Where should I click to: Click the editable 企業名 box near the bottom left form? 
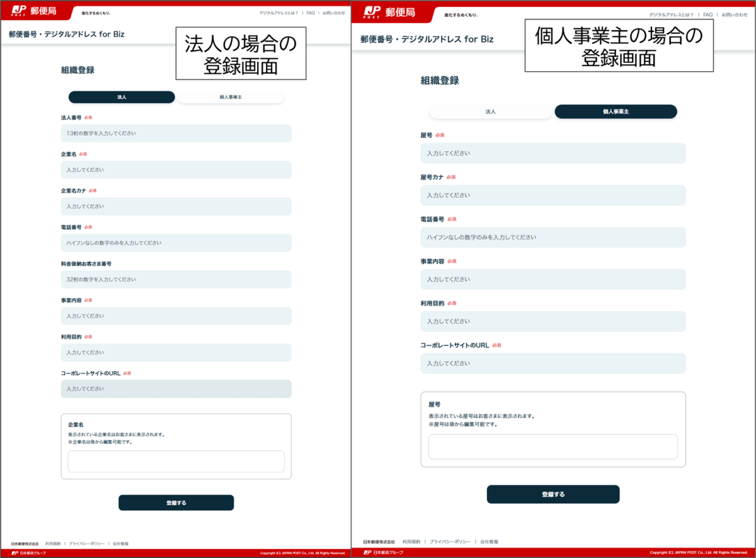pos(176,459)
